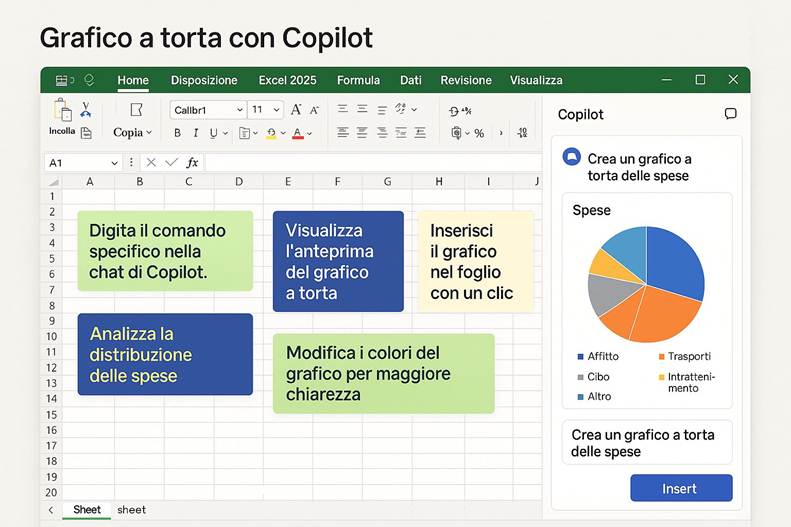Apply the red font color
This screenshot has height=527, width=791.
coord(298,133)
